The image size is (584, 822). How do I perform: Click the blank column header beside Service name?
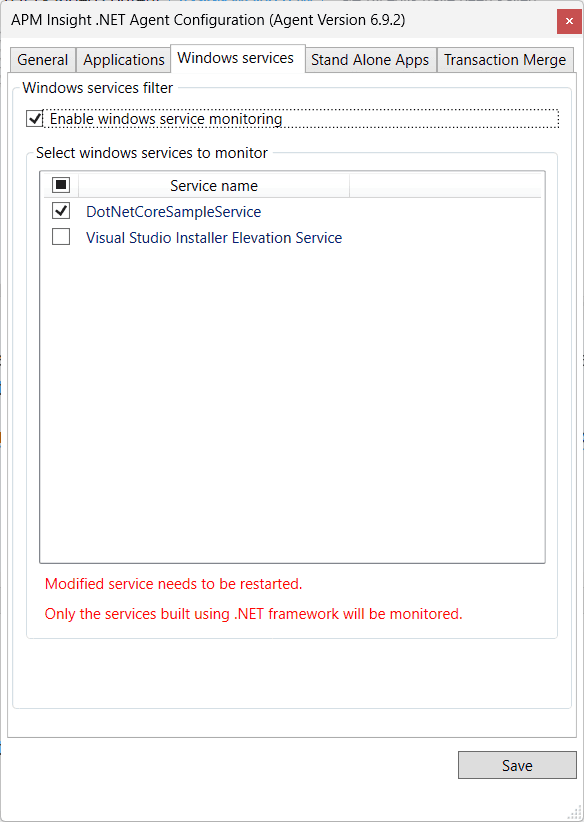tap(445, 186)
